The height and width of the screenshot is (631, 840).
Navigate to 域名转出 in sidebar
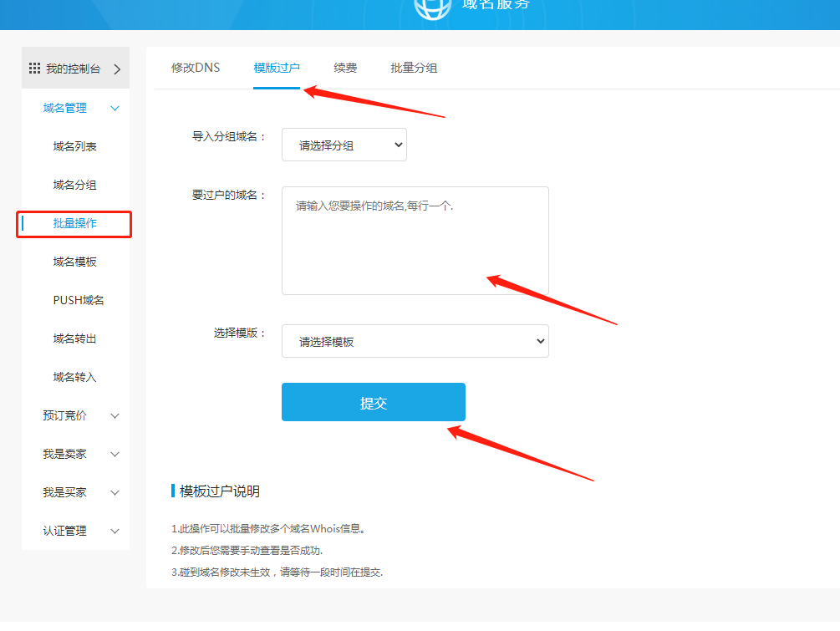click(x=75, y=338)
